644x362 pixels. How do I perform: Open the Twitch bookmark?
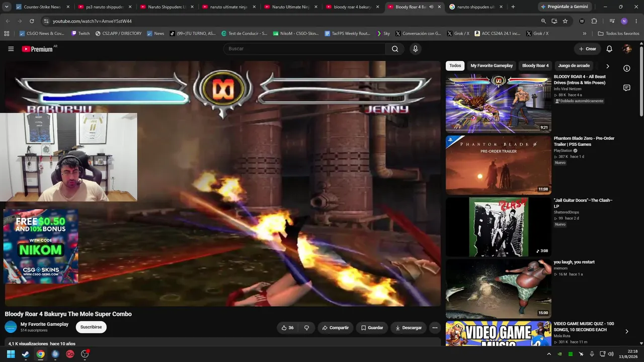(x=80, y=34)
